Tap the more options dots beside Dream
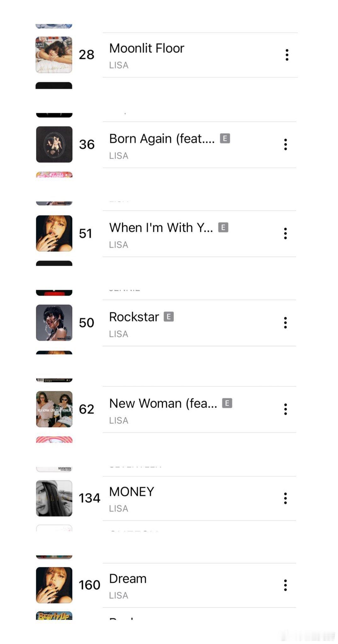 click(285, 585)
